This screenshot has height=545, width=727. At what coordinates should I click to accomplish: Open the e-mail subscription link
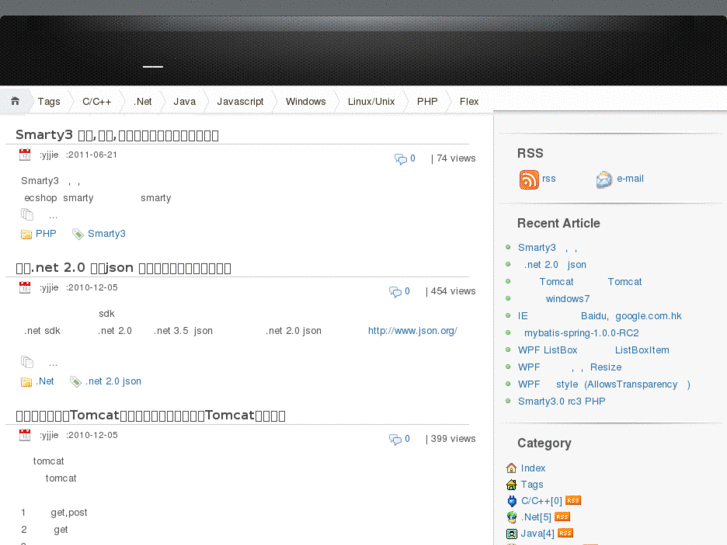coord(630,179)
